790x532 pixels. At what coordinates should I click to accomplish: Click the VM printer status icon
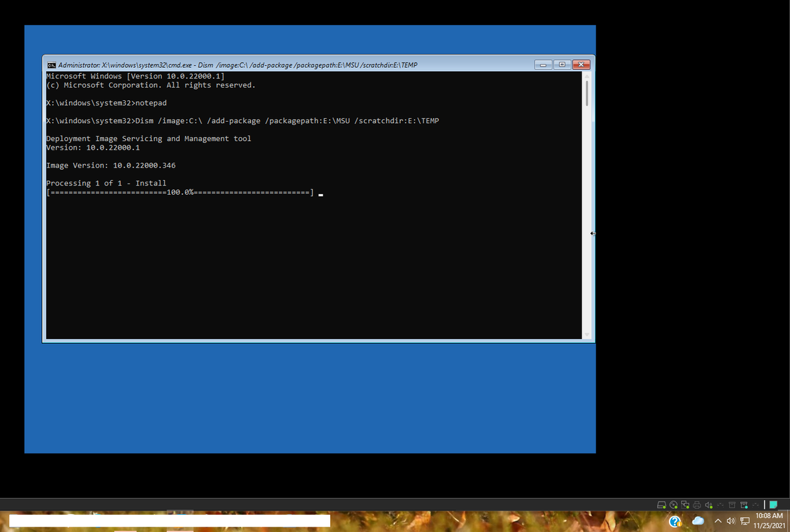click(x=697, y=505)
